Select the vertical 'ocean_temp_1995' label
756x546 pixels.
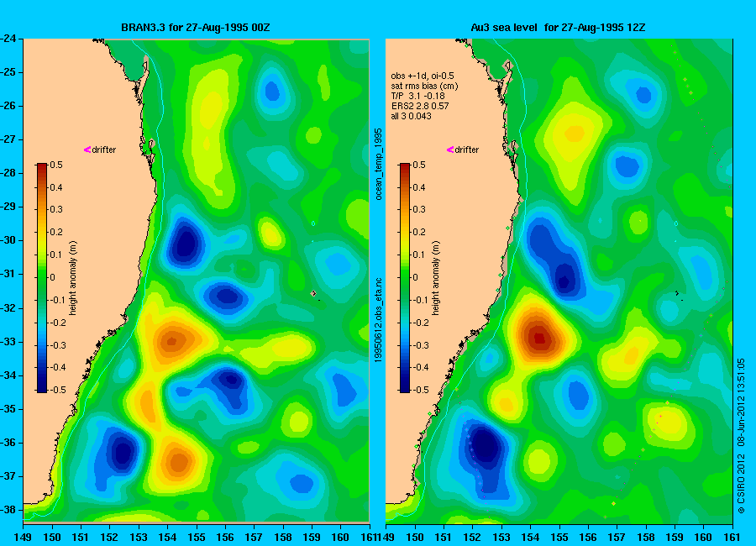379,164
